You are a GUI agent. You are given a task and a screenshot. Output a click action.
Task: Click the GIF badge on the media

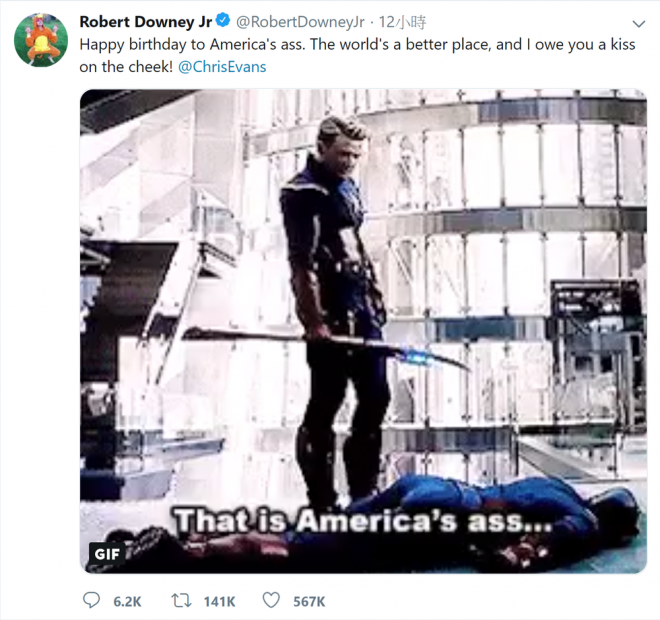pyautogui.click(x=107, y=554)
